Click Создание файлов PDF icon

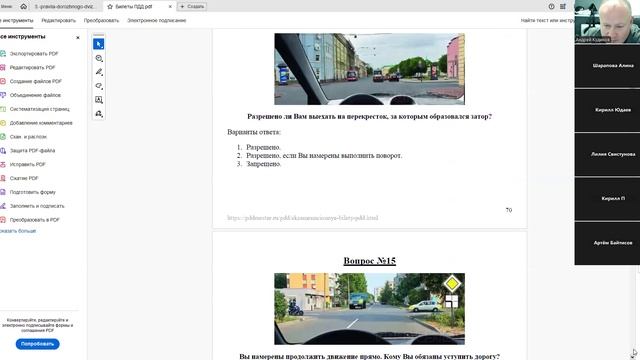point(3,81)
